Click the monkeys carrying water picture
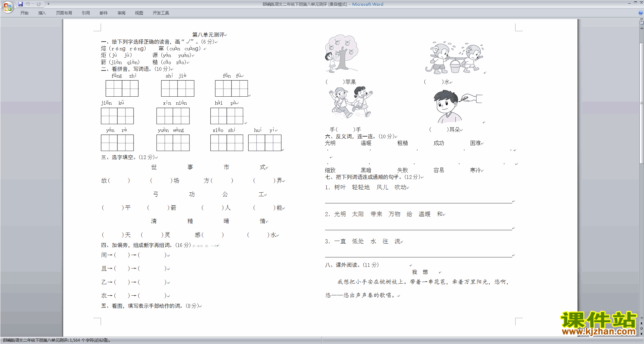This screenshot has width=644, height=344. tap(454, 57)
